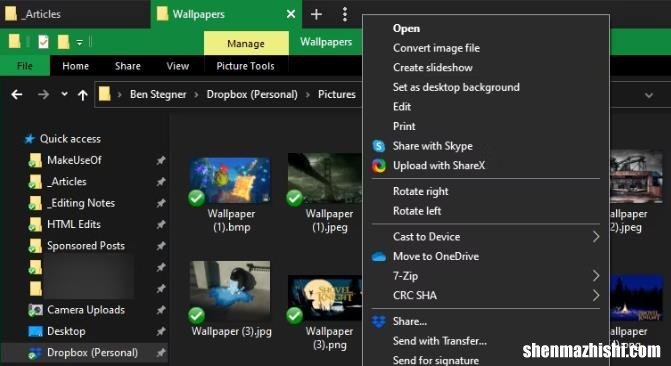Viewport: 671px width, 366px height.
Task: Click the OneDrive cloud icon
Action: tap(379, 257)
